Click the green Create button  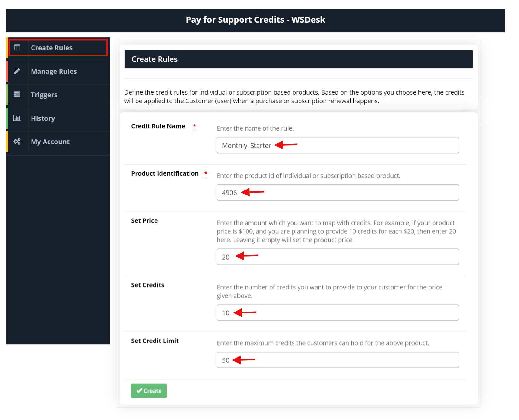(x=149, y=391)
